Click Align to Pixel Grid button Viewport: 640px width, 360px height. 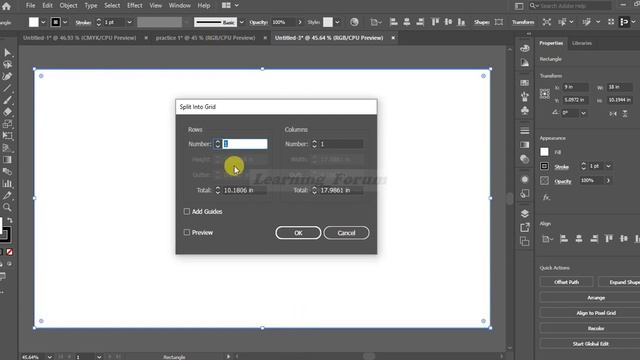(x=596, y=313)
